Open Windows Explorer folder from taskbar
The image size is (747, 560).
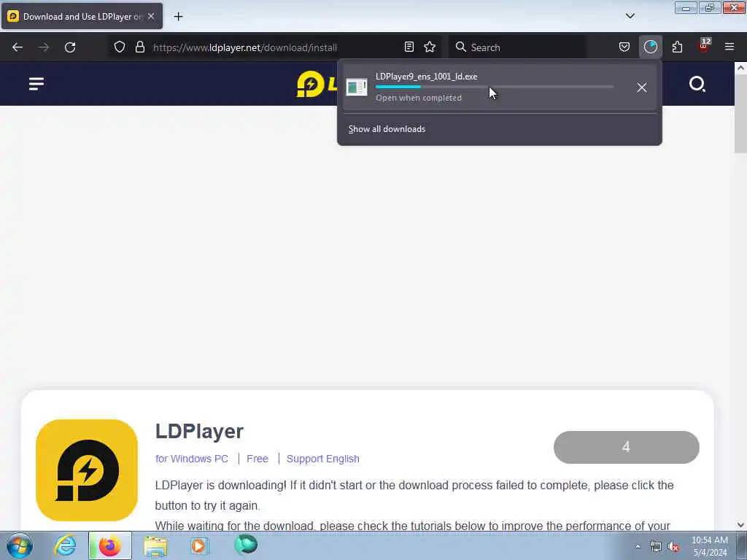pyautogui.click(x=155, y=545)
